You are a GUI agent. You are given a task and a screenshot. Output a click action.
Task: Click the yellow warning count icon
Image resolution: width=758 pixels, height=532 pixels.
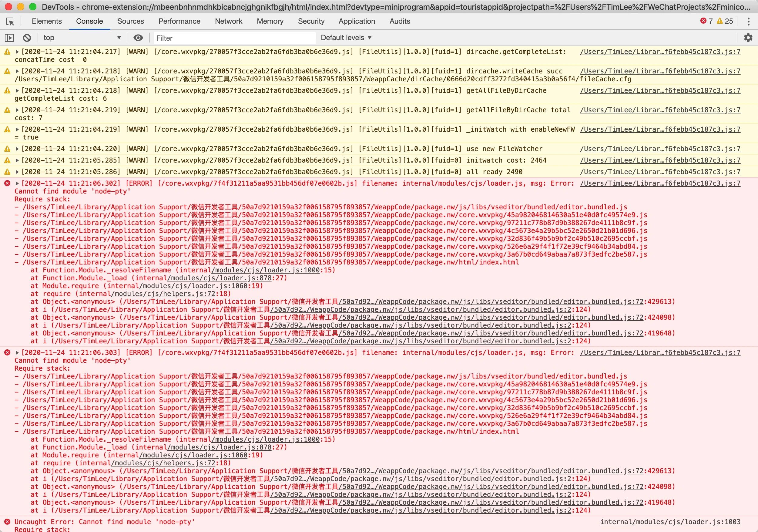(720, 21)
